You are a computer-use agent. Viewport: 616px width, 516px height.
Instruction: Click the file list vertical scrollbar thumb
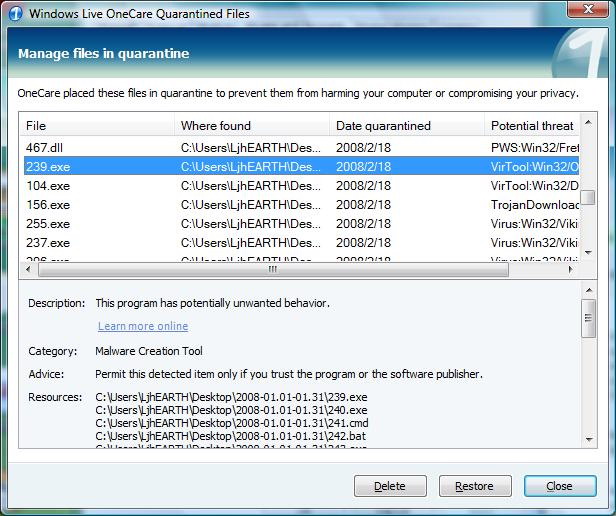pos(588,198)
